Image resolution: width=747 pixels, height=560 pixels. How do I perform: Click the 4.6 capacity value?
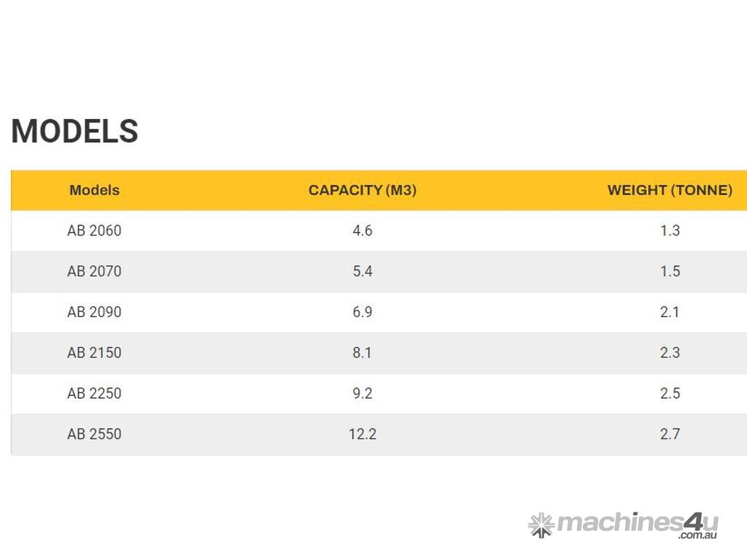362,230
